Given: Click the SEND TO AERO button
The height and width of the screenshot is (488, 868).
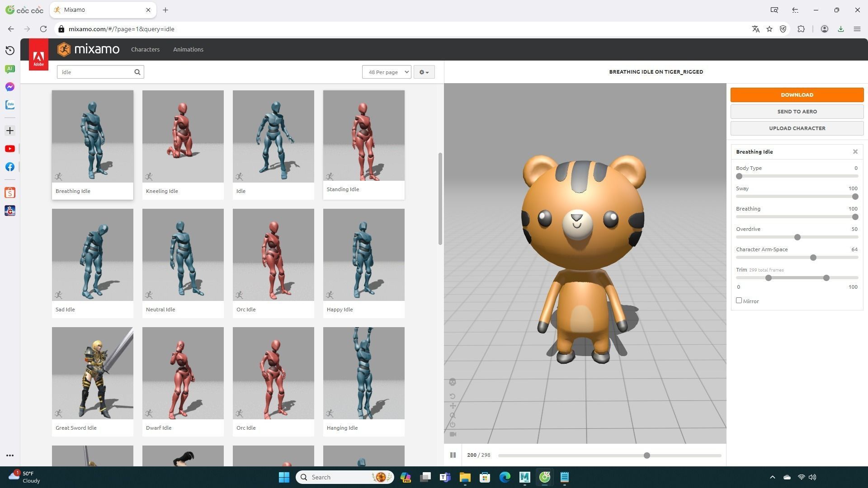Looking at the screenshot, I should pos(797,112).
